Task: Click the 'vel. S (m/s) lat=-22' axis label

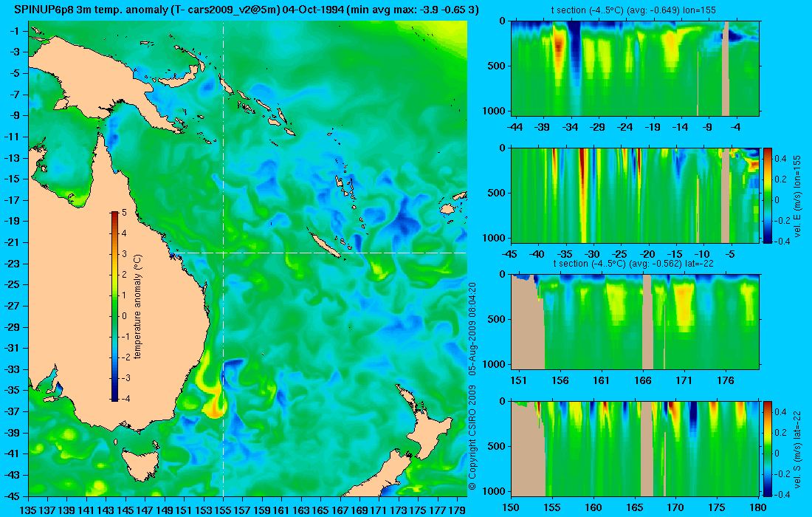Action: point(798,448)
